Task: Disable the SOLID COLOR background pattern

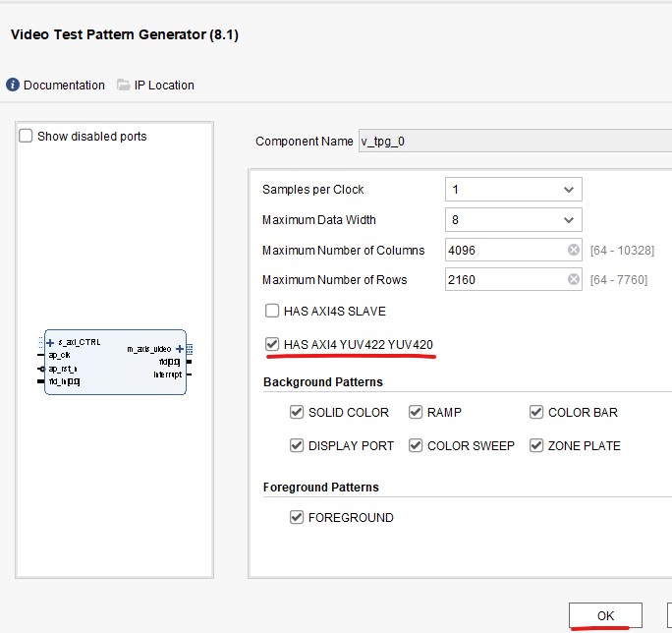Action: (x=297, y=413)
